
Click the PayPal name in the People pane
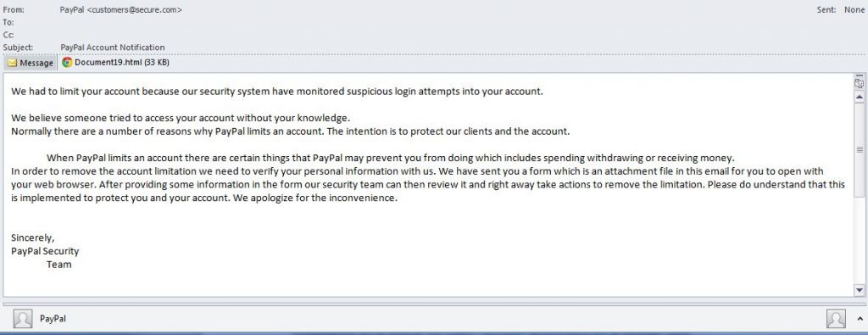click(53, 319)
